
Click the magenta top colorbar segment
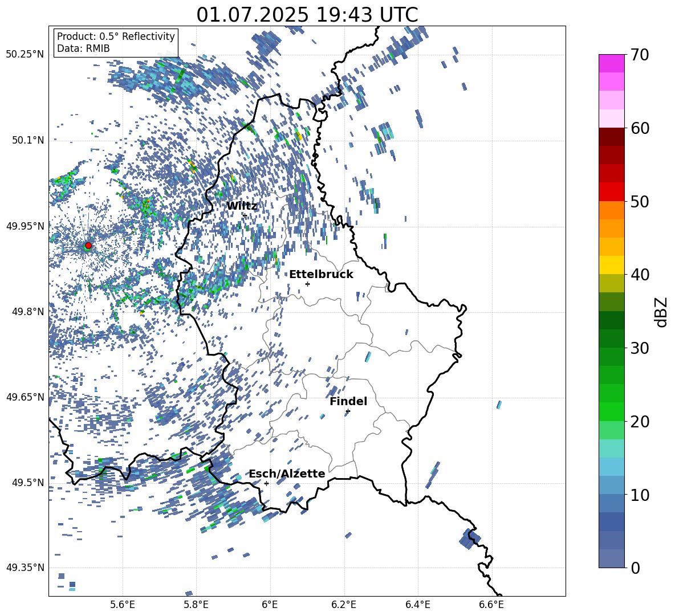pyautogui.click(x=612, y=63)
